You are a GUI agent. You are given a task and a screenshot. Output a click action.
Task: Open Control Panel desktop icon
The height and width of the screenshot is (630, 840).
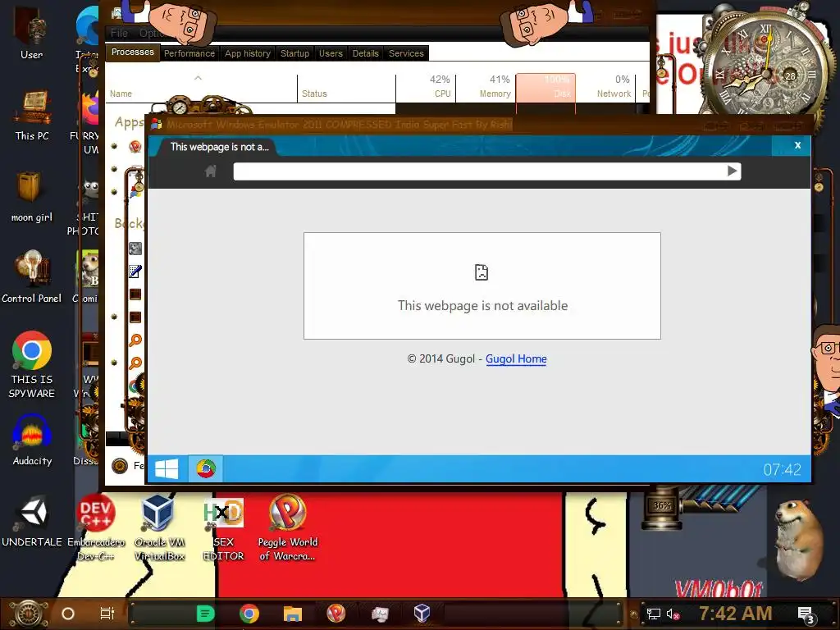coord(32,277)
